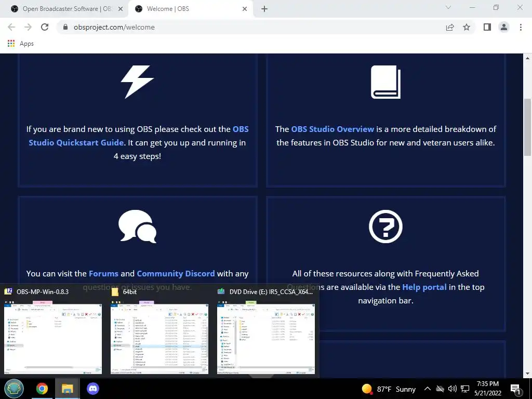
Task: Open the OBS Studio Overview link
Action: (x=332, y=129)
